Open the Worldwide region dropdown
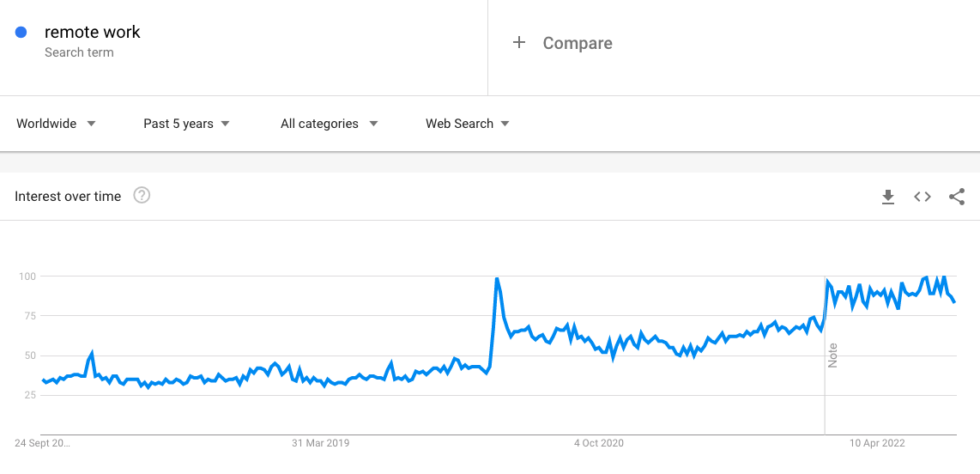The width and height of the screenshot is (980, 474). tap(56, 124)
